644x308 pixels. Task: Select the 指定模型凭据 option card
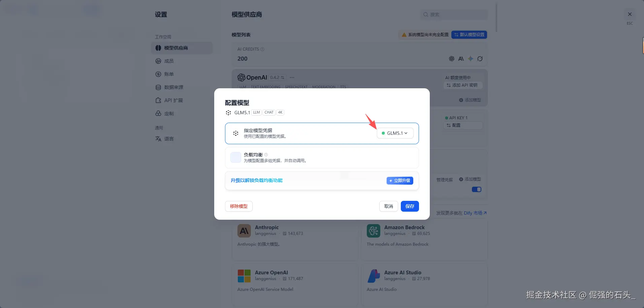[x=322, y=133]
